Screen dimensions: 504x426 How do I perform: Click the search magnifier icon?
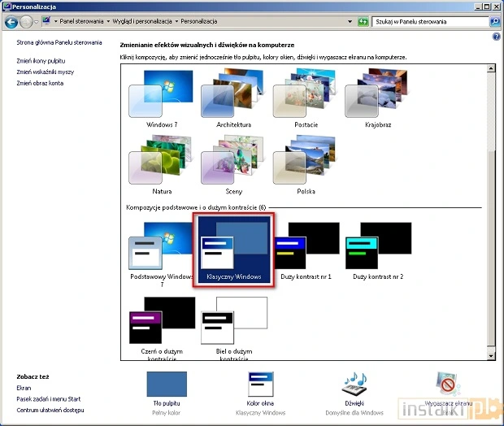pos(494,22)
